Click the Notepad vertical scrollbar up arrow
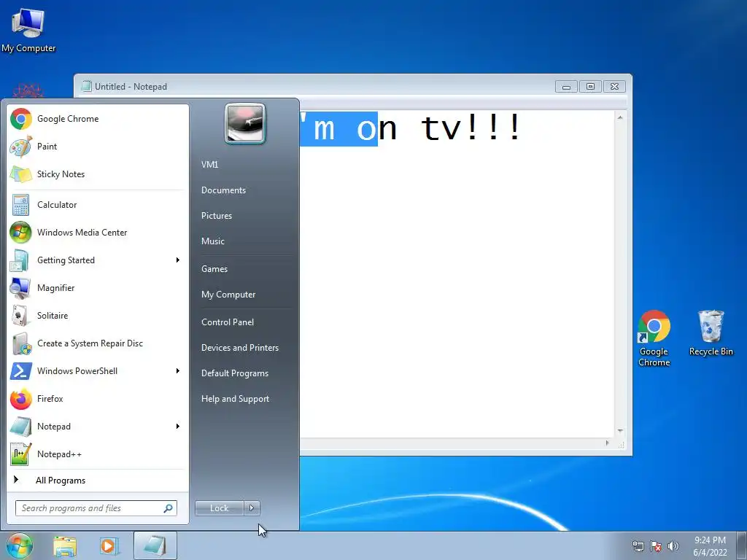The width and height of the screenshot is (747, 560). tap(620, 117)
